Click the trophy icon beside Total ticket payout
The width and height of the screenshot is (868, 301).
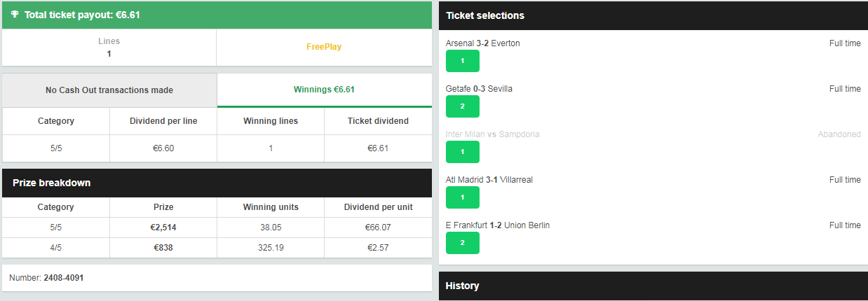point(15,14)
